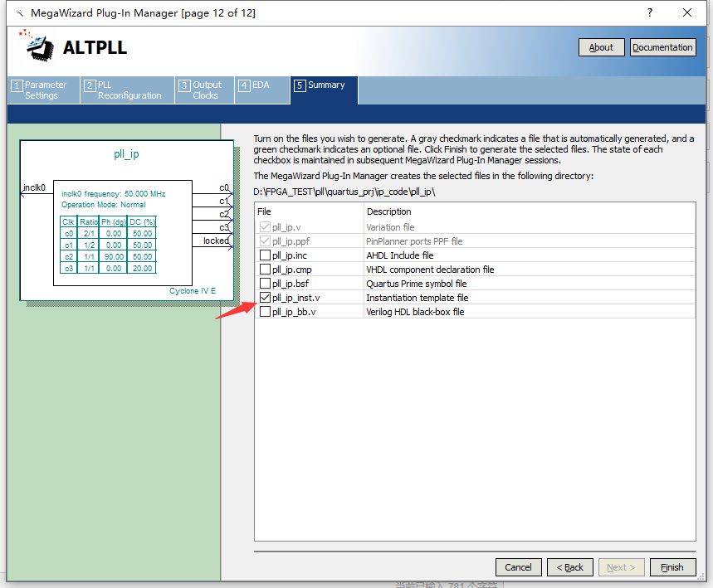Click the c0 output port label

click(x=224, y=187)
